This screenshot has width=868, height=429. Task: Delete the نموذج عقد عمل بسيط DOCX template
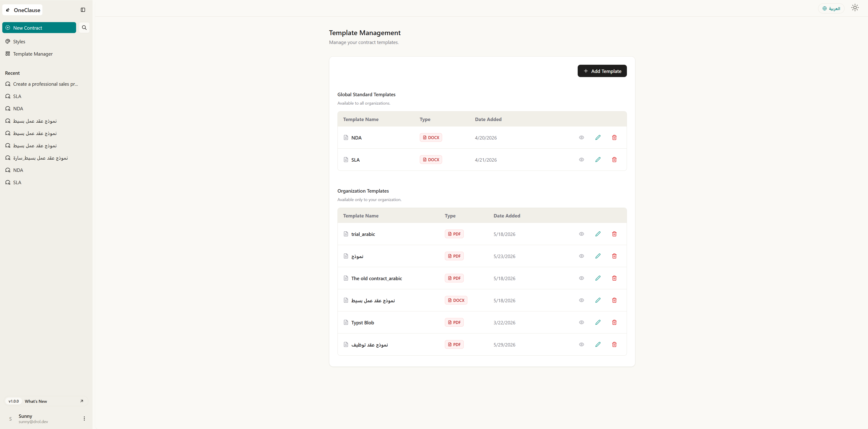614,300
